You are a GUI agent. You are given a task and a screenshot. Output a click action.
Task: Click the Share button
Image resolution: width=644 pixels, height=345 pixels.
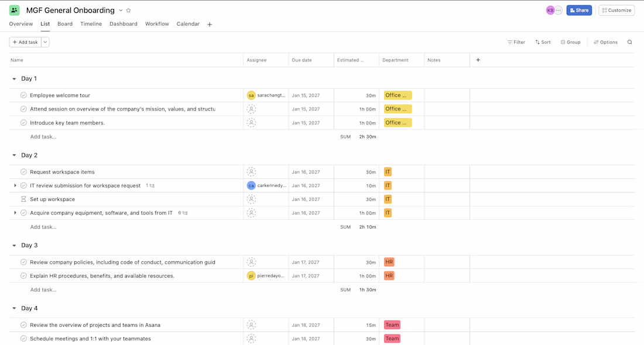pos(579,11)
